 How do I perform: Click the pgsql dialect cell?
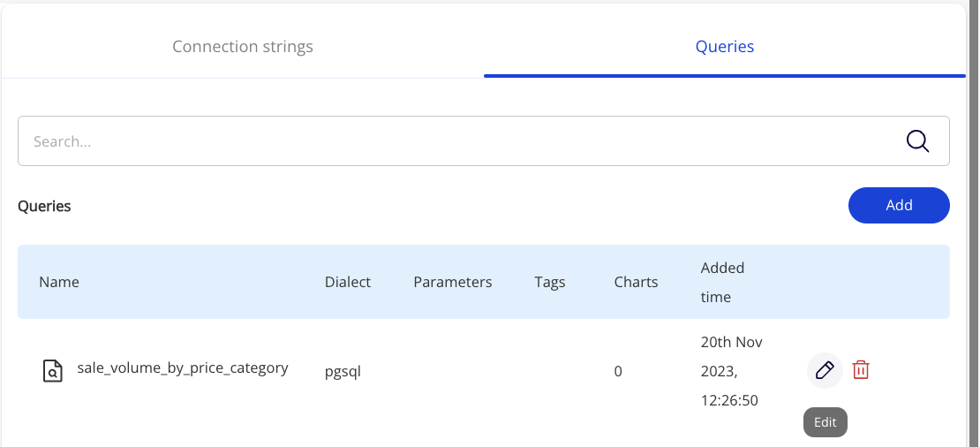tap(343, 371)
